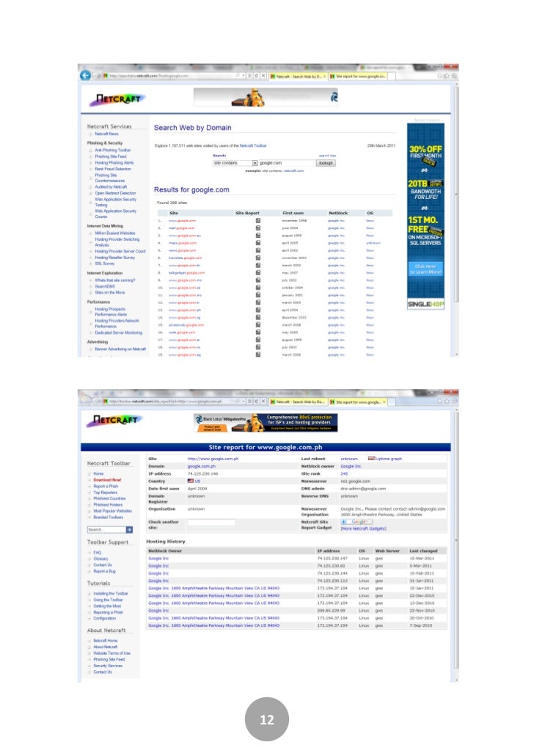The image size is (534, 756).
Task: Open the Black Lotus DDoS protection banner ad
Action: click(x=266, y=422)
